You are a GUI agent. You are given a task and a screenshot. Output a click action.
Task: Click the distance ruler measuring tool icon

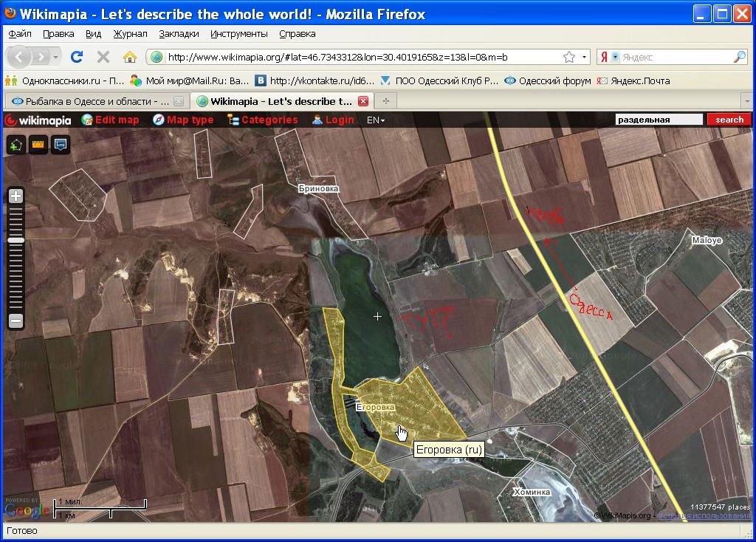(38, 144)
